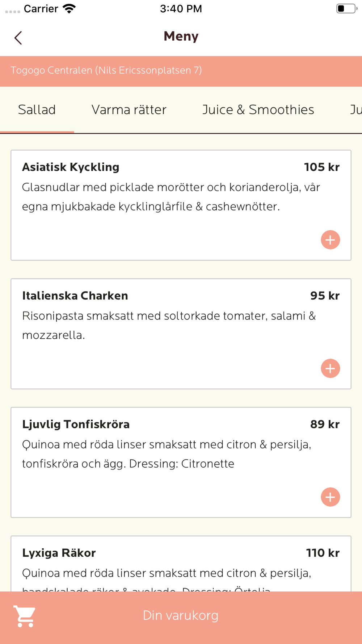Add Asiatisk Kyckling with plus icon
Screen dimensions: 362x644
click(x=330, y=240)
